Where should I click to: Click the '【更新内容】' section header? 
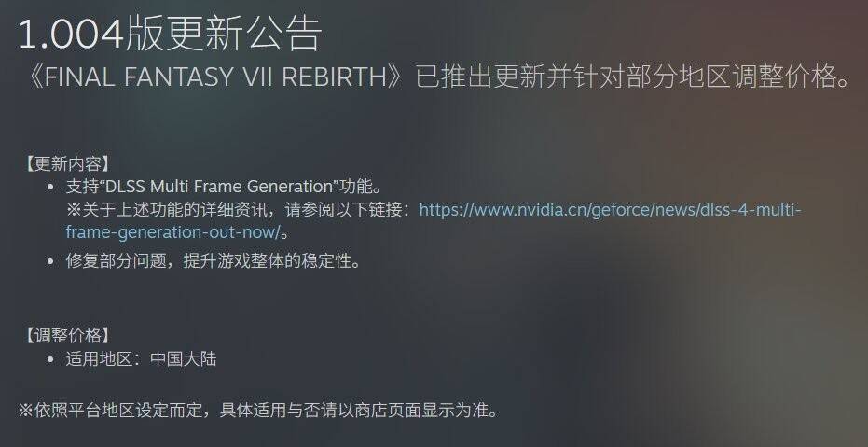click(66, 164)
